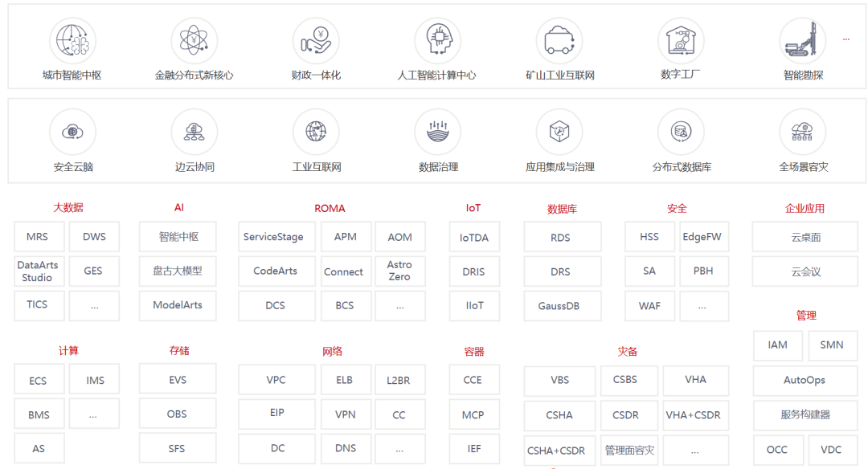Open the 数据治理 data bowl icon
The image size is (868, 469).
pyautogui.click(x=437, y=132)
